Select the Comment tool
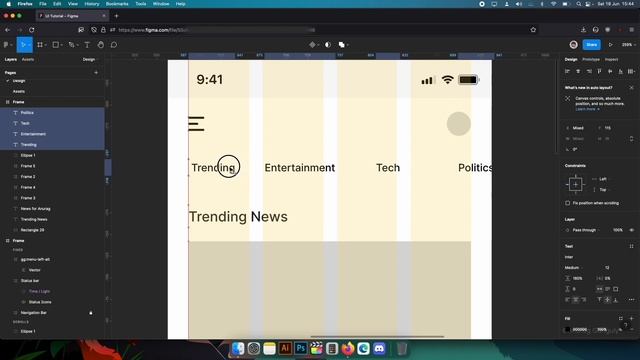 114,45
